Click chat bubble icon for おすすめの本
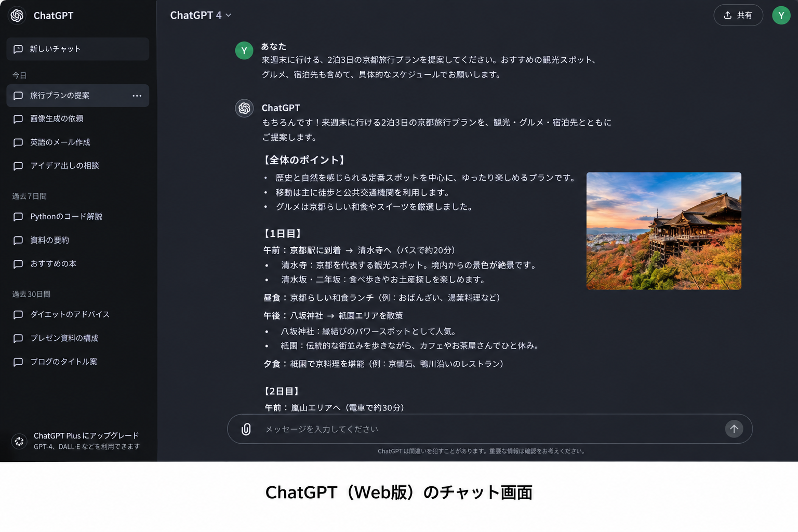The width and height of the screenshot is (798, 532). pyautogui.click(x=18, y=264)
